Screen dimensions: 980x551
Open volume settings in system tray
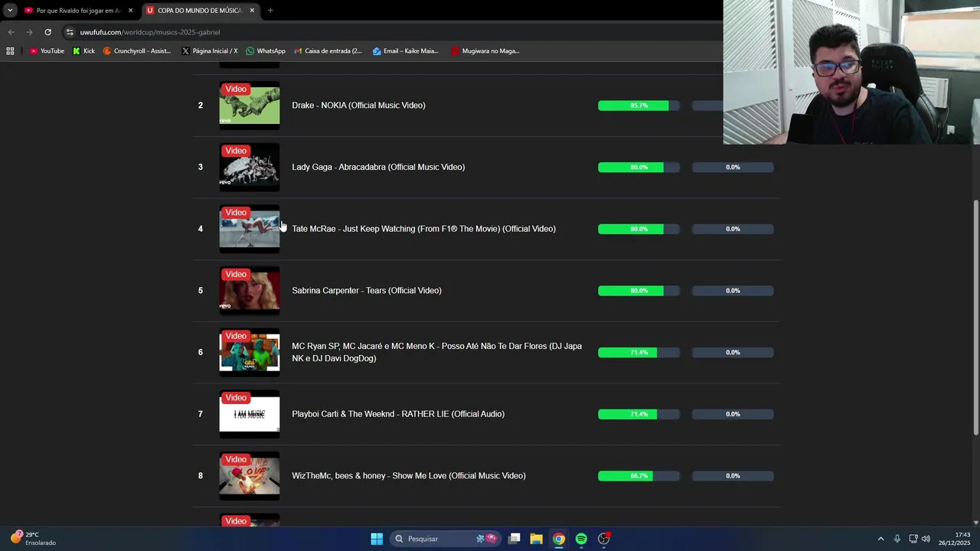926,539
